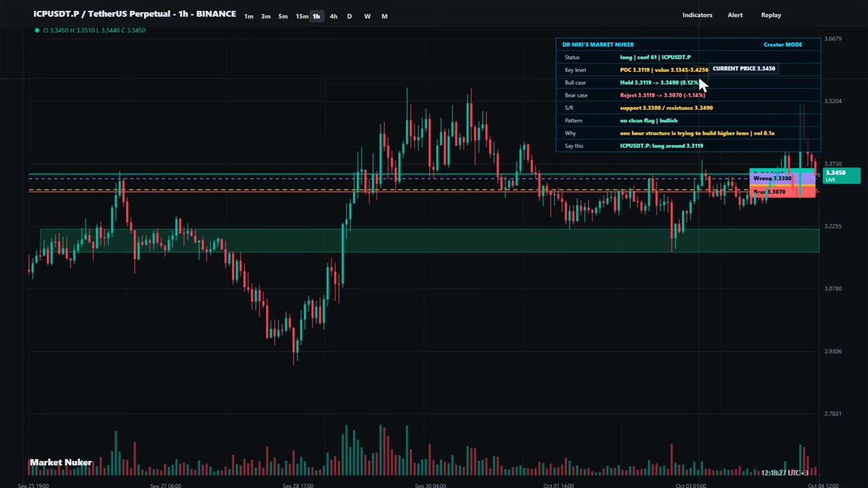
Task: Click the 2.7831 price axis label
Action: tap(833, 413)
